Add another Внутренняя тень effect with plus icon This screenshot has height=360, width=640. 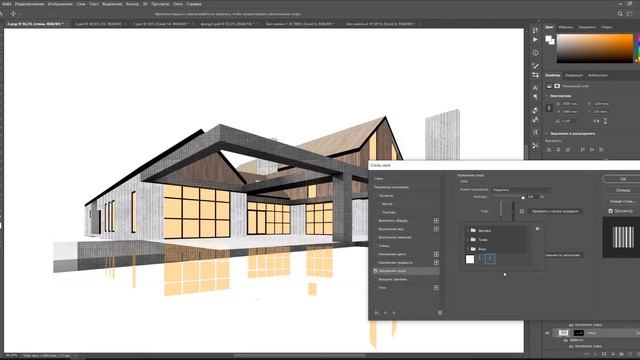coord(436,229)
